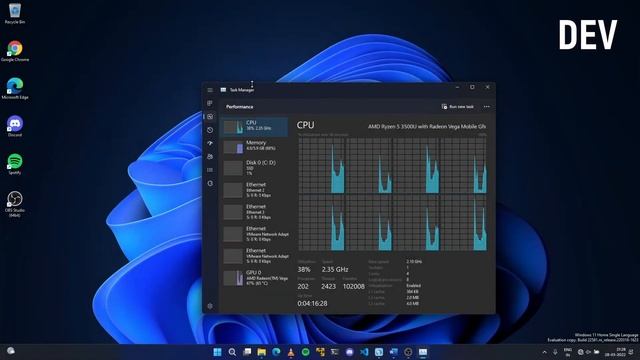Select Disk 0 (C: D:) performance item
The height and width of the screenshot is (360, 640).
254,168
